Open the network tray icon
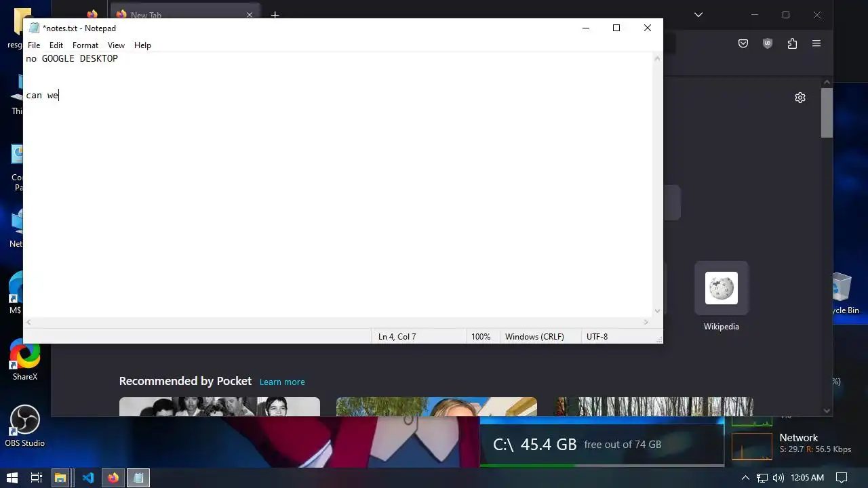 click(762, 478)
